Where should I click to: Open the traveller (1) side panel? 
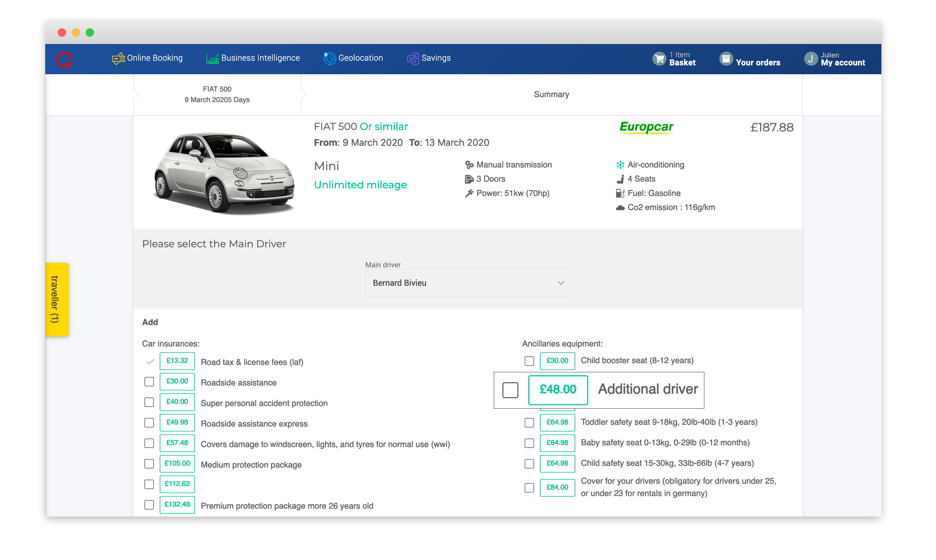[x=57, y=299]
